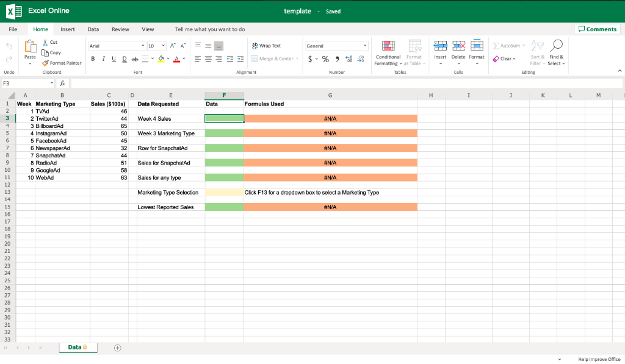Select column G header
The image size is (625, 364).
coord(330,95)
